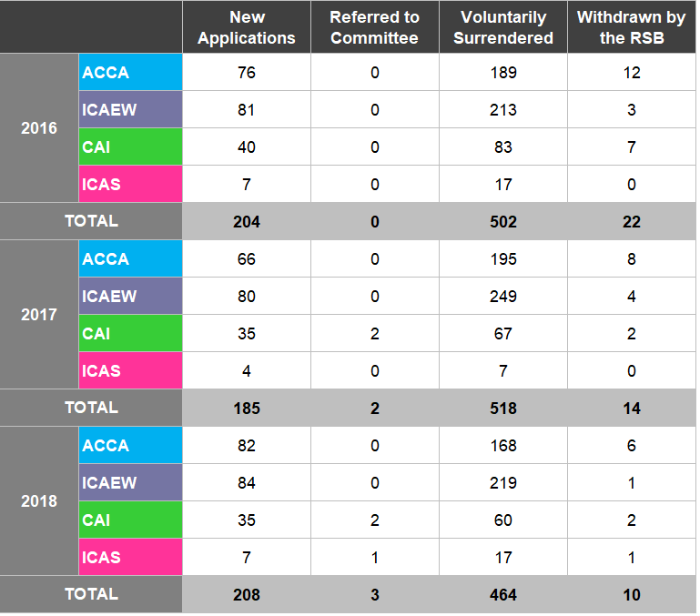This screenshot has height=616, width=700.
Task: Click the 2016 year label cell
Action: 39,128
